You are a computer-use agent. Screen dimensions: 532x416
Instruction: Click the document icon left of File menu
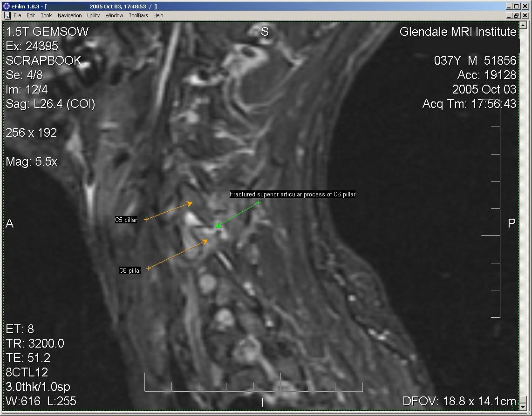click(7, 15)
